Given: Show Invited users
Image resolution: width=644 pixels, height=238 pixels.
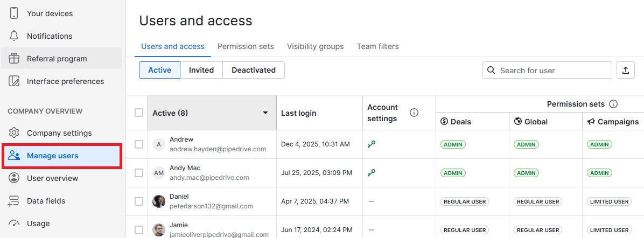Looking at the screenshot, I should tap(201, 70).
